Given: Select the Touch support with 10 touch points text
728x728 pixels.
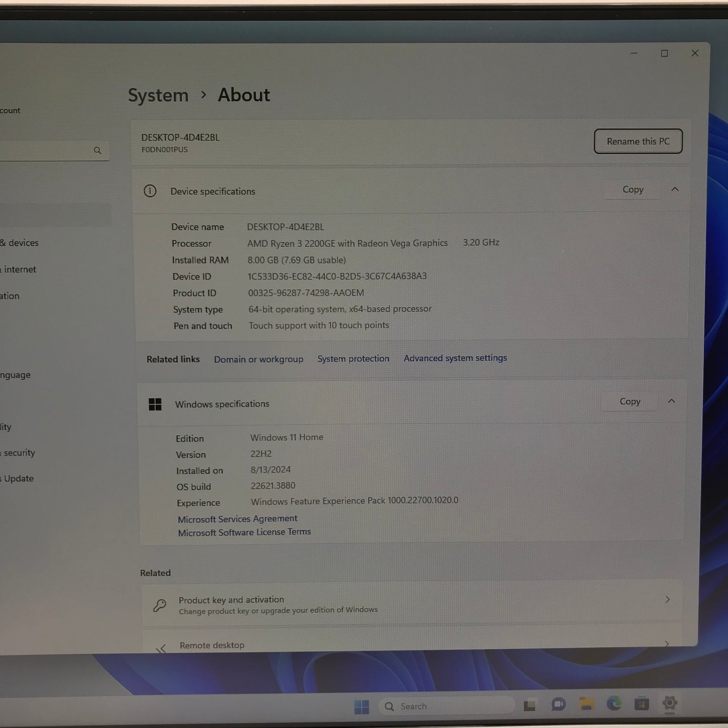Looking at the screenshot, I should pos(319,325).
